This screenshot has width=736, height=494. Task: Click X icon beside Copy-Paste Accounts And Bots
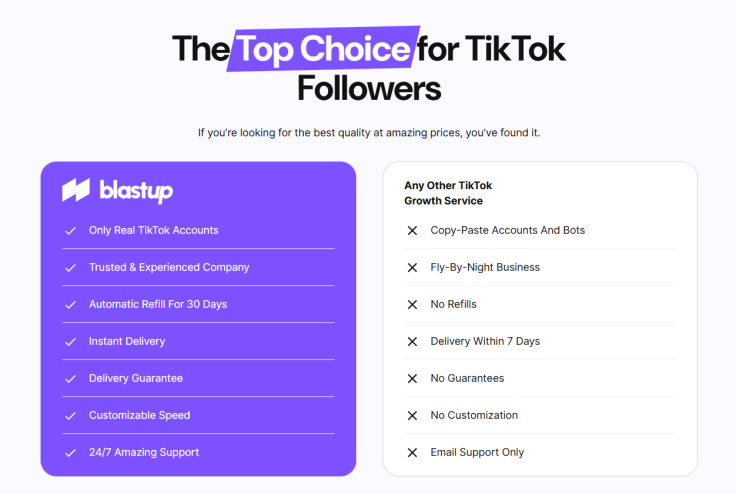tap(412, 231)
